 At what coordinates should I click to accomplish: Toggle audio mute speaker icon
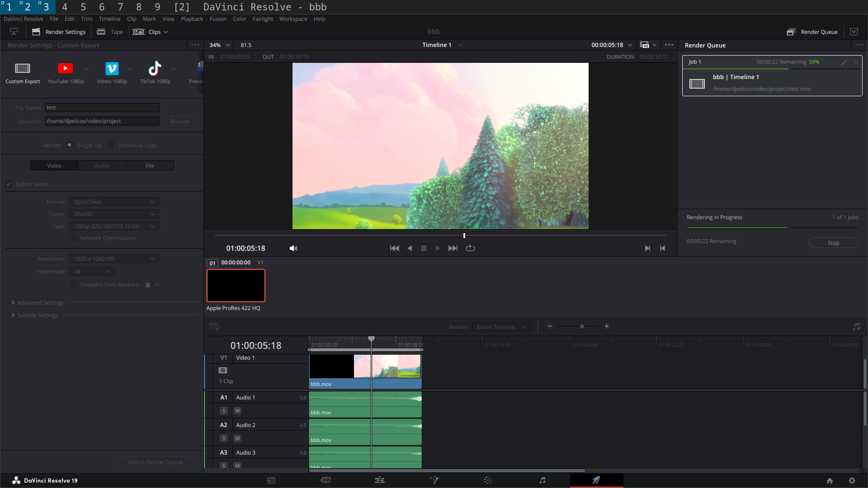[293, 249]
